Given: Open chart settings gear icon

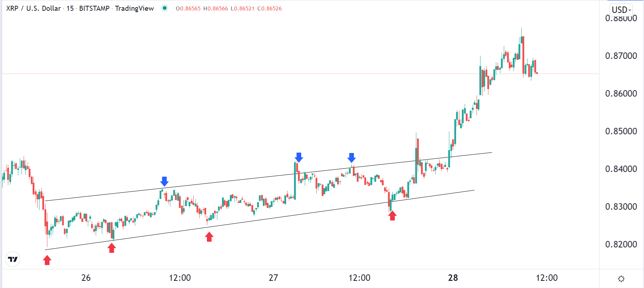Looking at the screenshot, I should tap(621, 279).
